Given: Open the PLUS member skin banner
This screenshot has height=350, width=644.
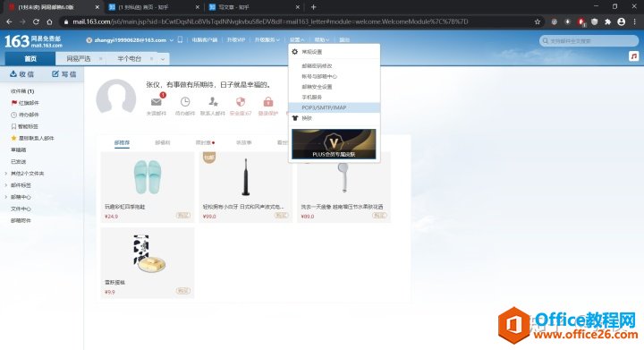Looking at the screenshot, I should [x=334, y=144].
